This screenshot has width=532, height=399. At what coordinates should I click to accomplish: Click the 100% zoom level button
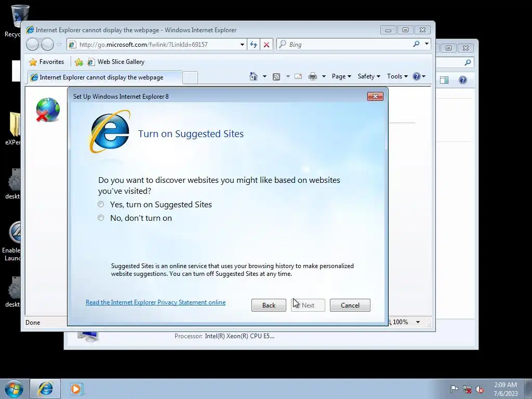click(x=400, y=322)
